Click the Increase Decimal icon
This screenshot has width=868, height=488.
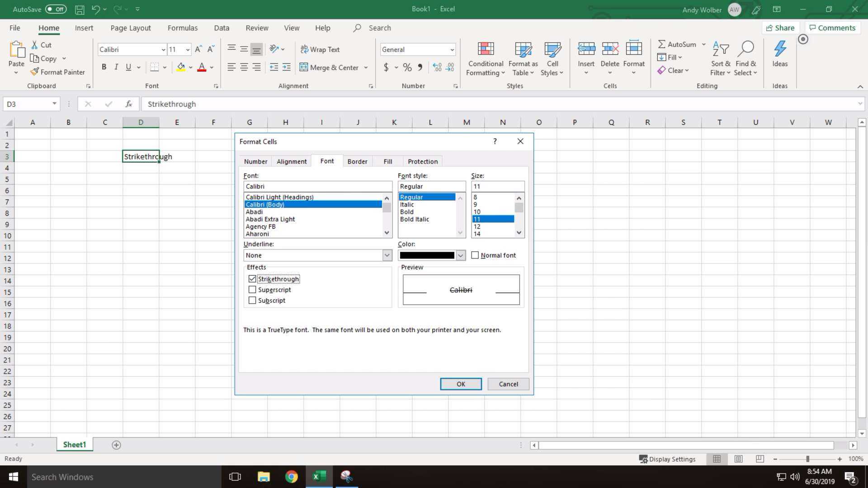click(x=437, y=67)
